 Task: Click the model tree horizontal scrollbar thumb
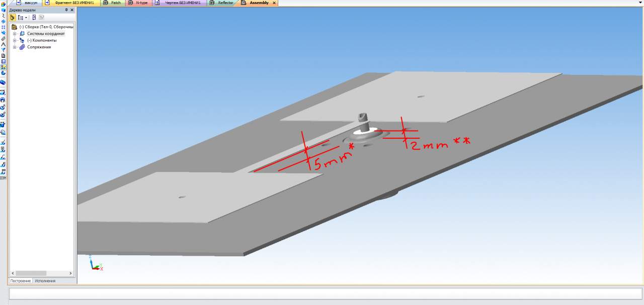coord(31,273)
